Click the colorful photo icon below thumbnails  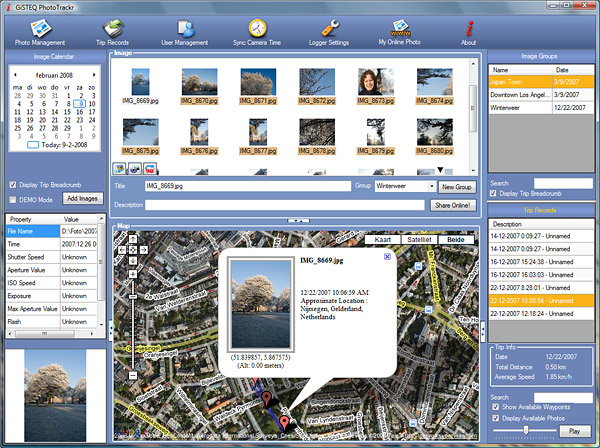click(120, 168)
